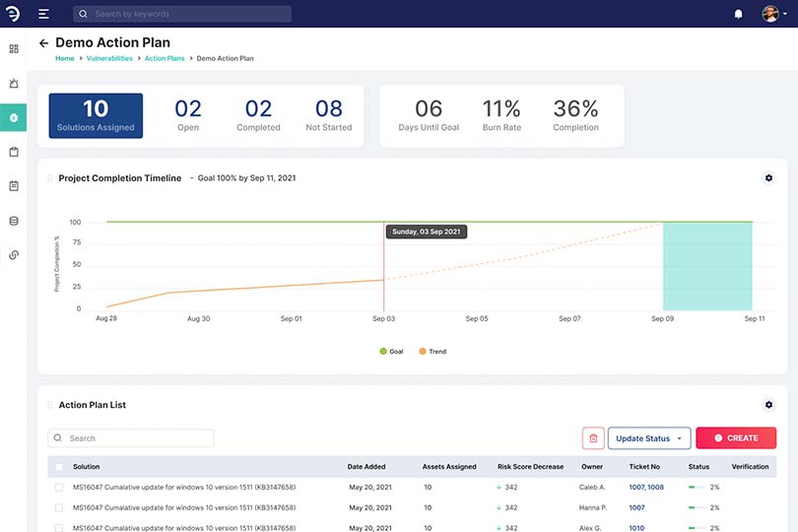
Task: Open ticket number 1010 link
Action: [x=636, y=528]
